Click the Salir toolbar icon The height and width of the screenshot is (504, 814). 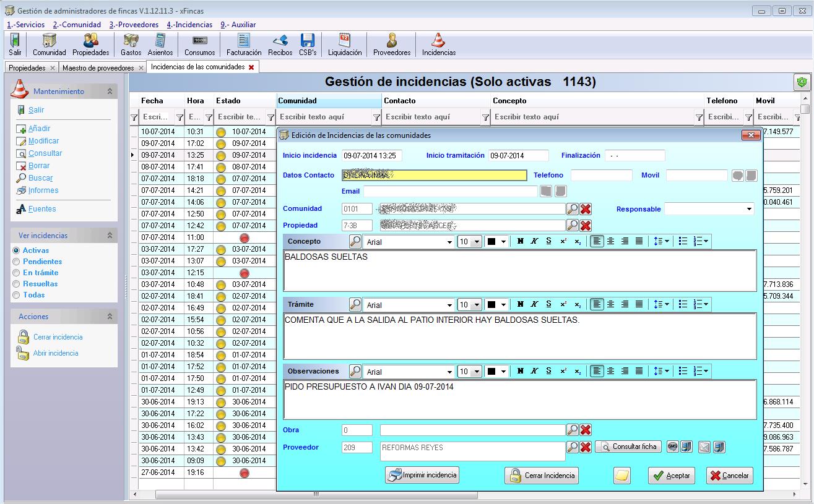click(15, 45)
